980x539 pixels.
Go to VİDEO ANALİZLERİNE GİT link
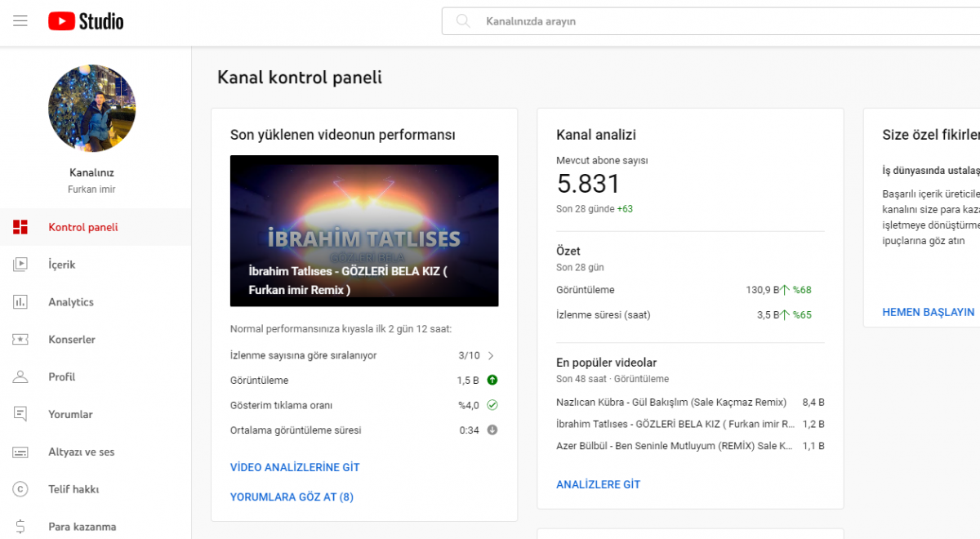295,468
